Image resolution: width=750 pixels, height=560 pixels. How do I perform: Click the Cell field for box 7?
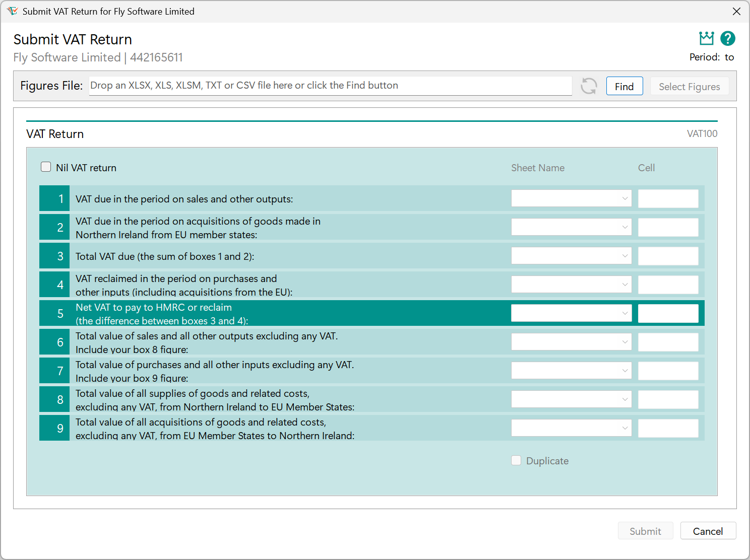pyautogui.click(x=668, y=370)
